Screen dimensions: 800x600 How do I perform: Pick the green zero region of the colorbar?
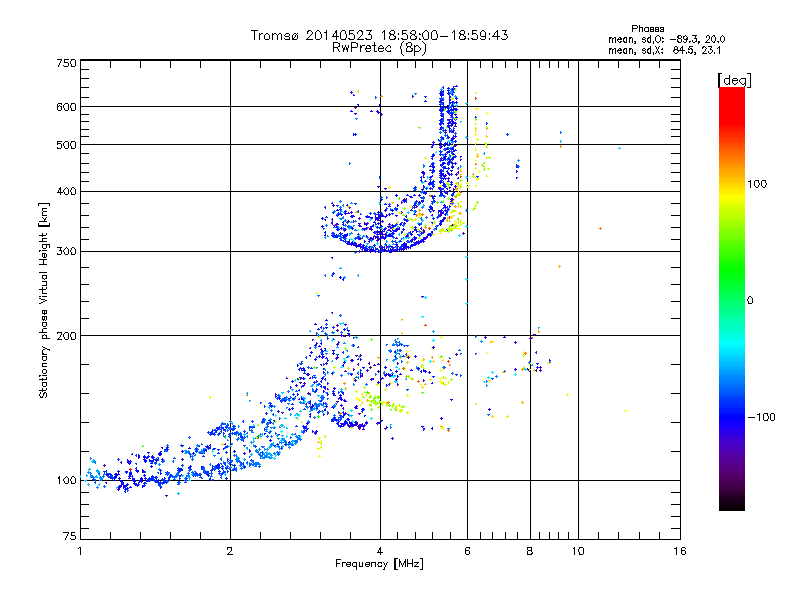[x=732, y=300]
